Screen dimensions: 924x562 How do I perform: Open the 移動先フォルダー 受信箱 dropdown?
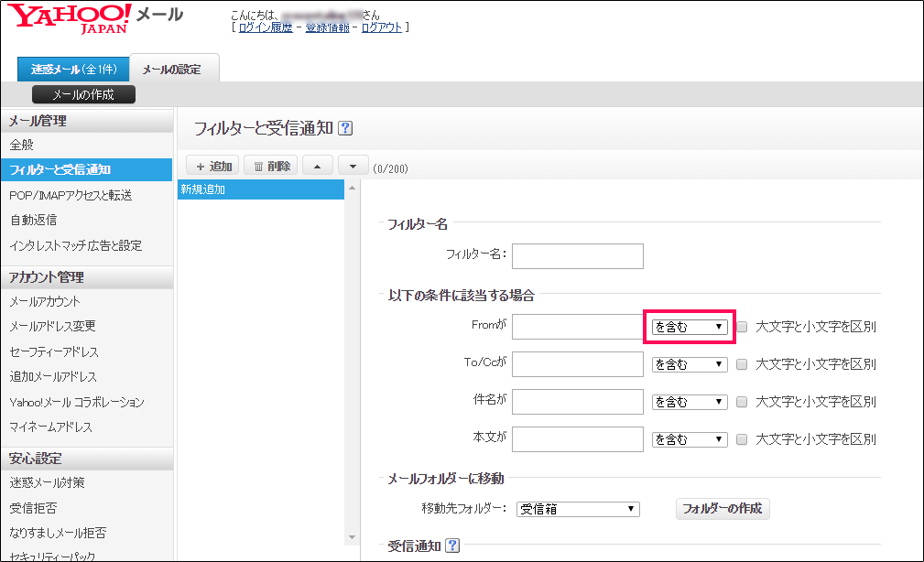(577, 509)
